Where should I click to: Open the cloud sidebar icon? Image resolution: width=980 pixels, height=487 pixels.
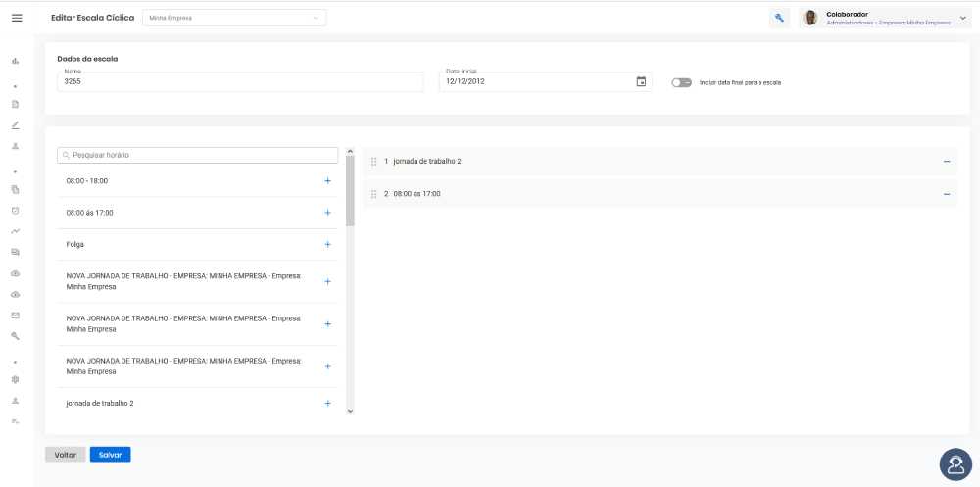[x=16, y=273]
